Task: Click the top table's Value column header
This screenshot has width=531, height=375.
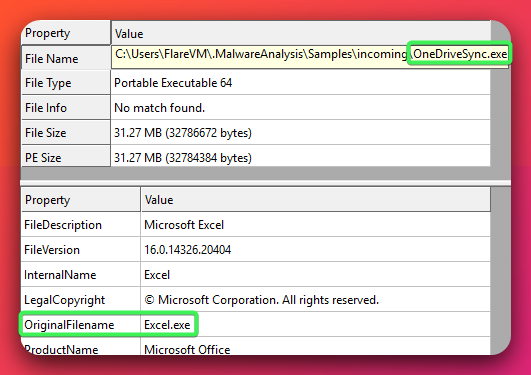Action: coord(301,33)
